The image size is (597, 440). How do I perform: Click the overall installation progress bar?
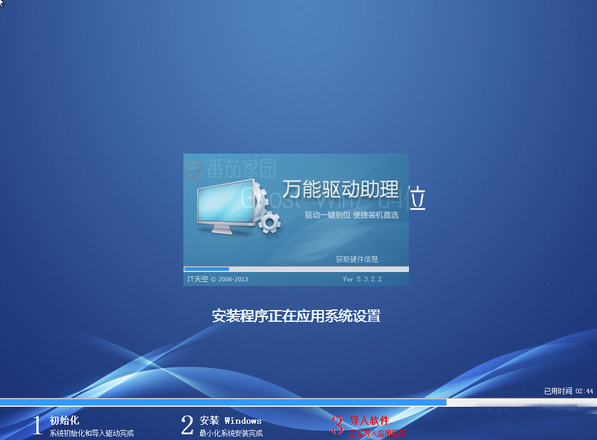point(298,402)
